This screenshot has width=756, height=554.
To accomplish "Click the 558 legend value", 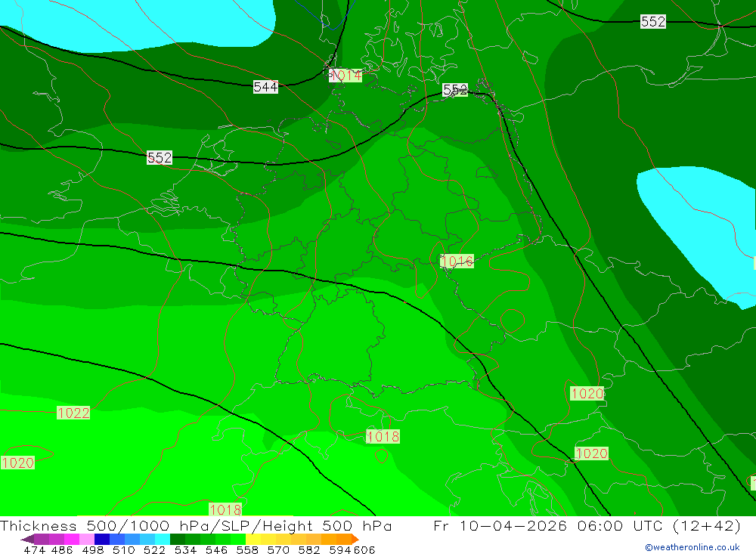I will [247, 549].
